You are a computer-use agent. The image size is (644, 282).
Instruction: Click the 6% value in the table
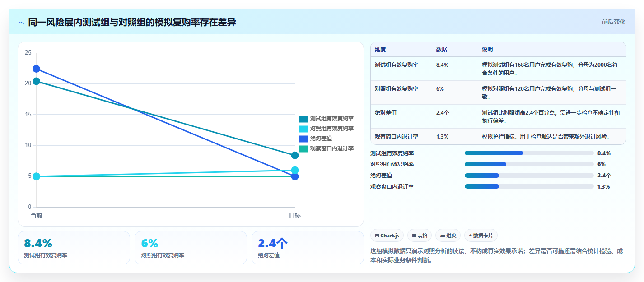point(440,88)
